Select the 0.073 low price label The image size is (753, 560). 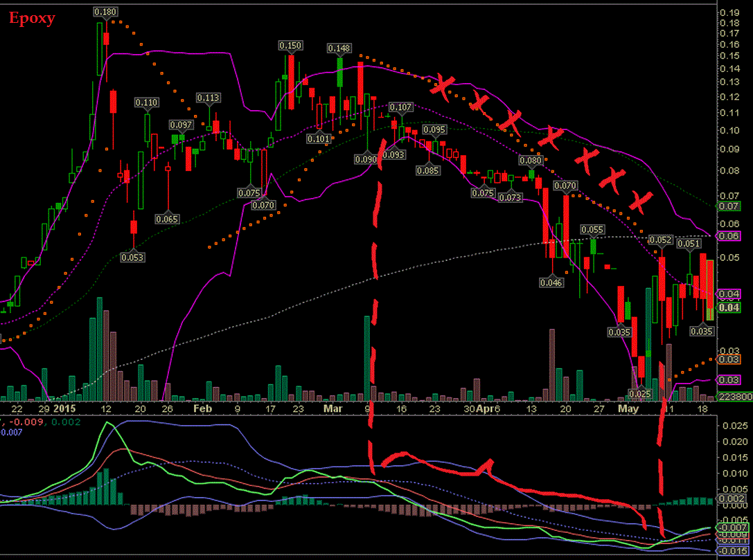click(510, 198)
